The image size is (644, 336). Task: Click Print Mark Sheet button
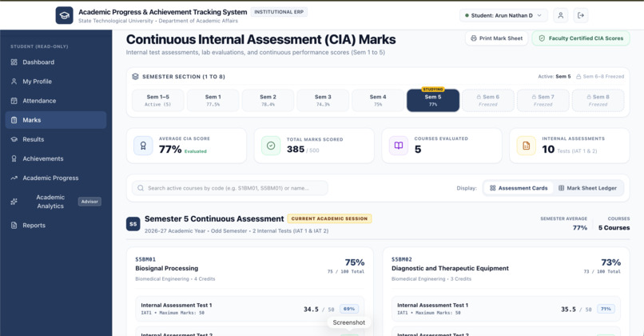click(x=496, y=38)
